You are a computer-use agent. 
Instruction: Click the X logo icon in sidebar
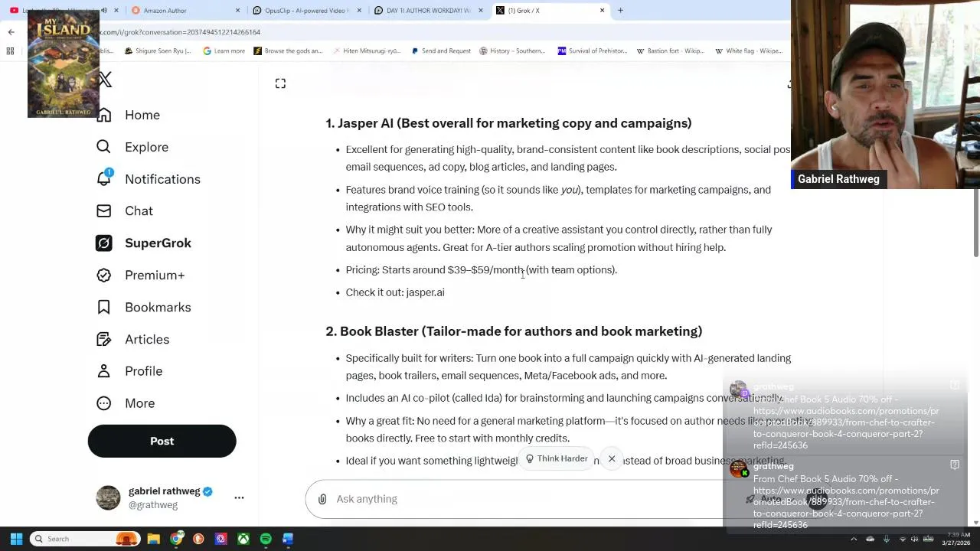click(105, 80)
